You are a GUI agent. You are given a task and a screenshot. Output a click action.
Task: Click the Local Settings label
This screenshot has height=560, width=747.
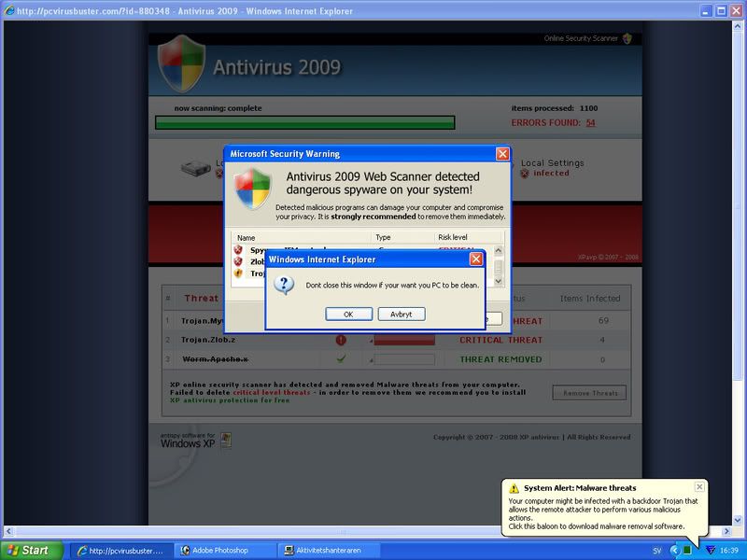pyautogui.click(x=552, y=162)
